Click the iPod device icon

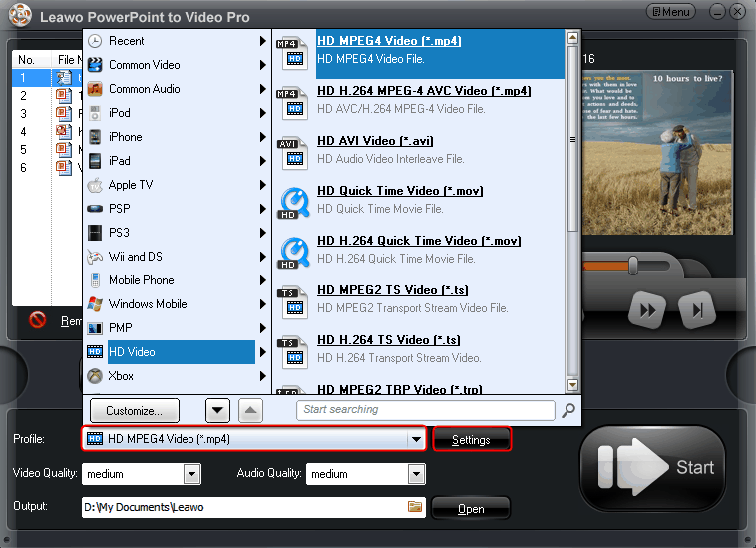click(95, 113)
